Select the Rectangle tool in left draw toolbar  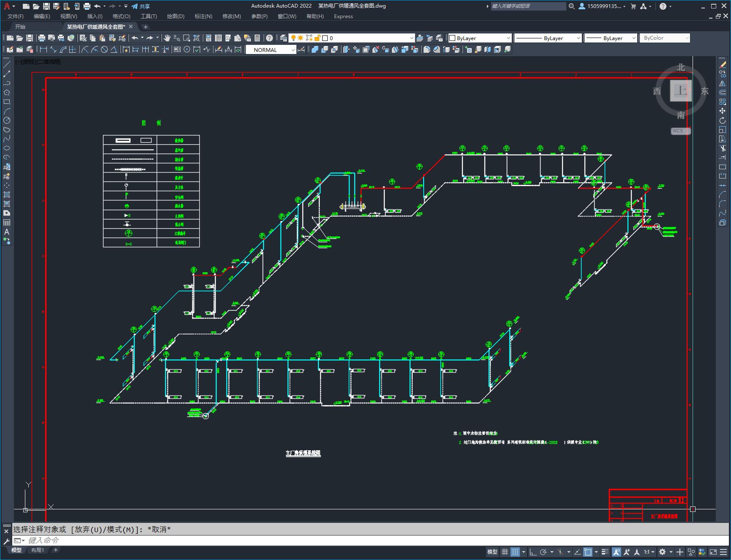(x=7, y=102)
